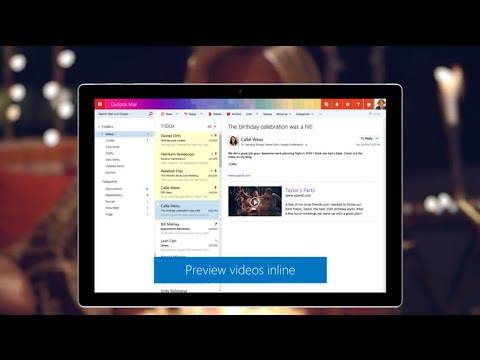Open the dropdown arrow beside Junk

[257, 114]
